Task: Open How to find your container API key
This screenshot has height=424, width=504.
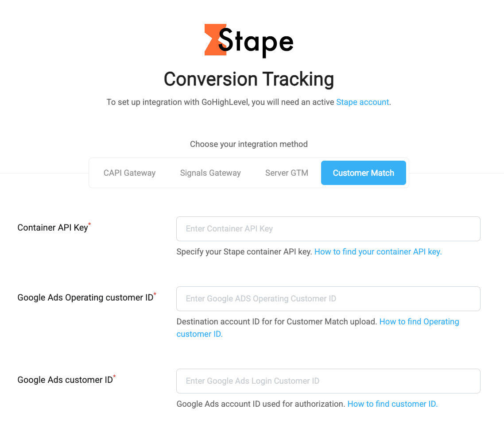Action: pos(378,252)
